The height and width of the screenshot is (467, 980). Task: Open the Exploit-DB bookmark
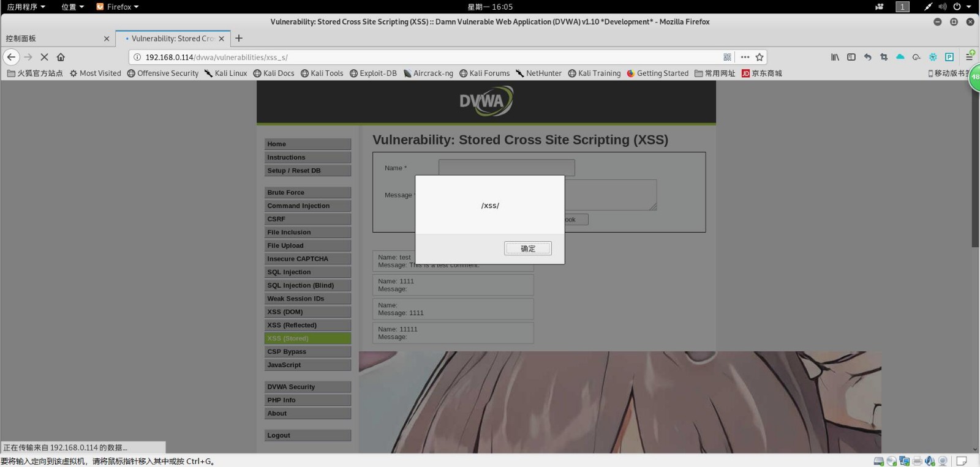click(x=373, y=73)
